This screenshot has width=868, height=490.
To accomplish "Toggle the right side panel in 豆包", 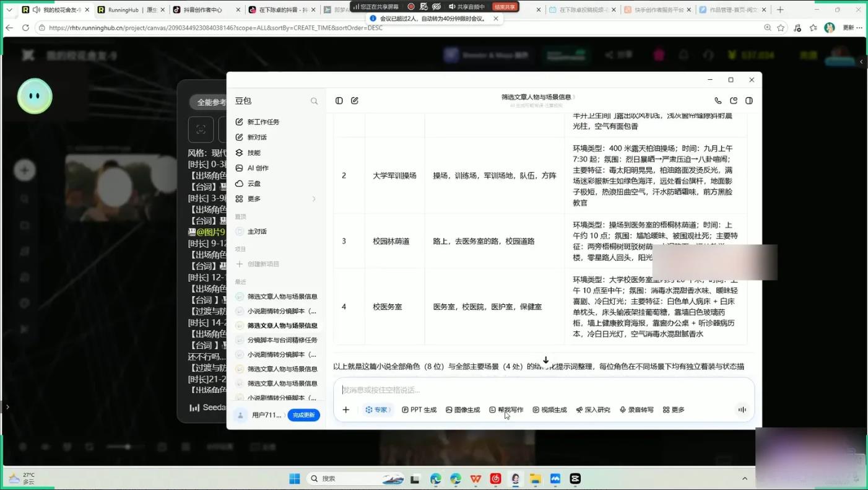I will tap(749, 100).
